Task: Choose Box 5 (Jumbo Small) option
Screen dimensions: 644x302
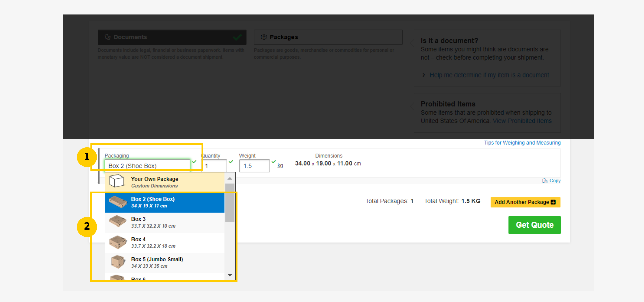Action: tap(165, 263)
